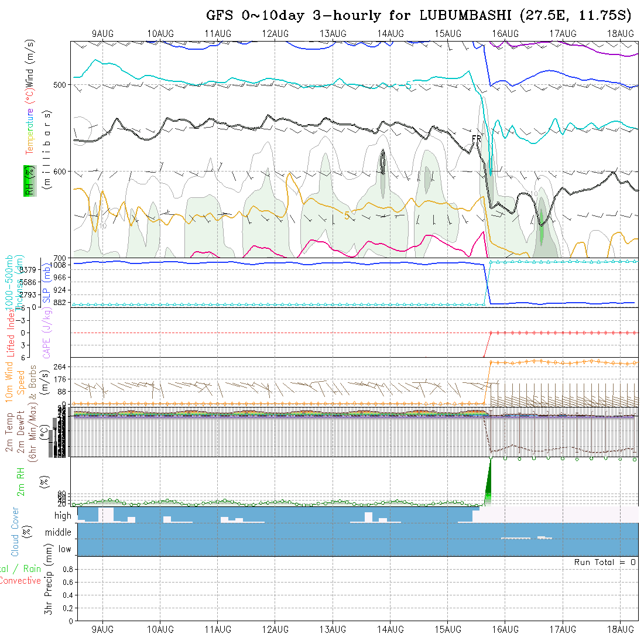Click the 12AUG label on the top axis

click(275, 34)
